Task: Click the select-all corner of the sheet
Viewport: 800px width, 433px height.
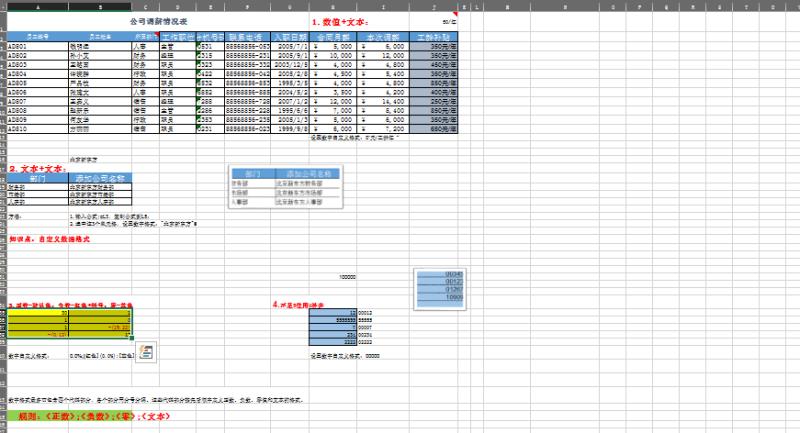Action: (3, 6)
